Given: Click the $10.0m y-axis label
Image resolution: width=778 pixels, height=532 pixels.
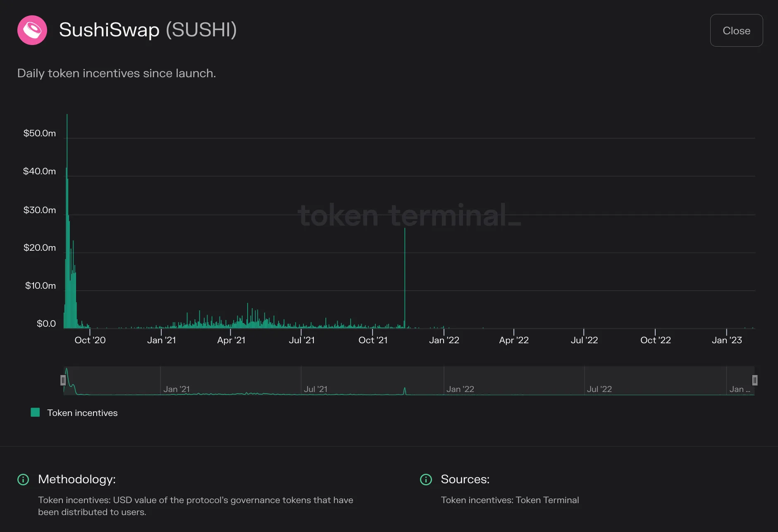Looking at the screenshot, I should point(40,285).
